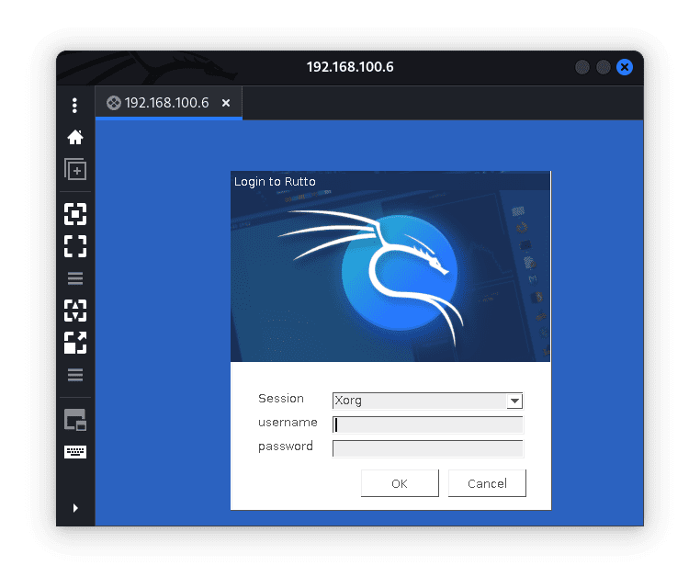
Task: Toggle fullscreen mode corner-brackets icon
Action: coord(75,246)
